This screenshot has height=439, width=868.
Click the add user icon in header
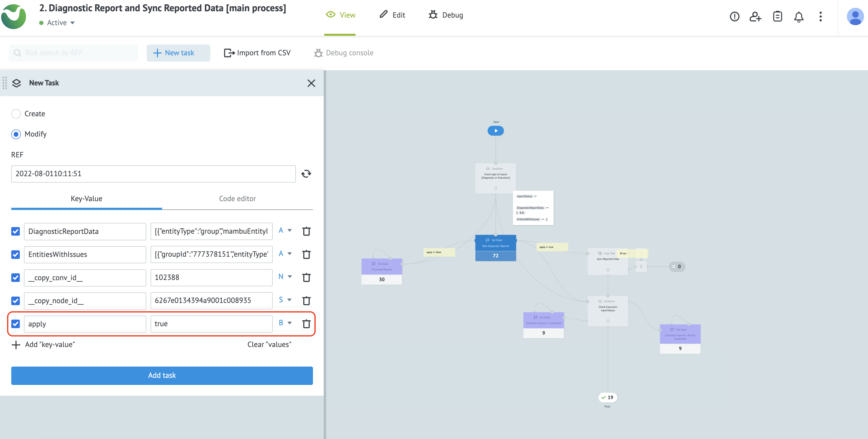755,17
